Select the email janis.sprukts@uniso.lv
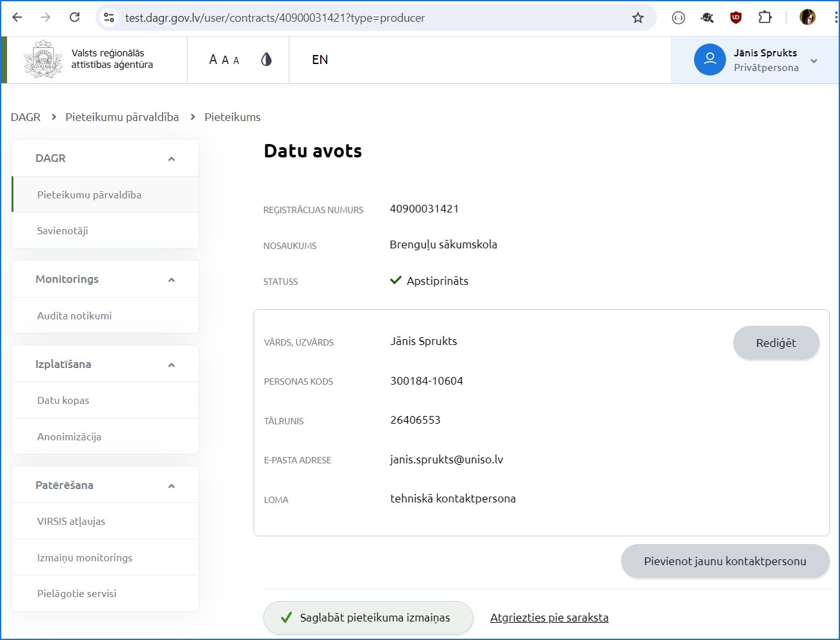Image resolution: width=840 pixels, height=640 pixels. tap(447, 460)
